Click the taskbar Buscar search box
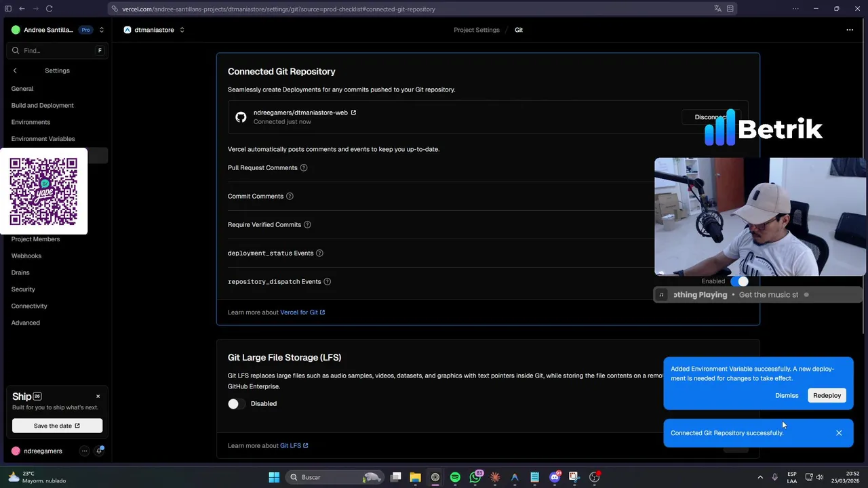 coord(335,477)
